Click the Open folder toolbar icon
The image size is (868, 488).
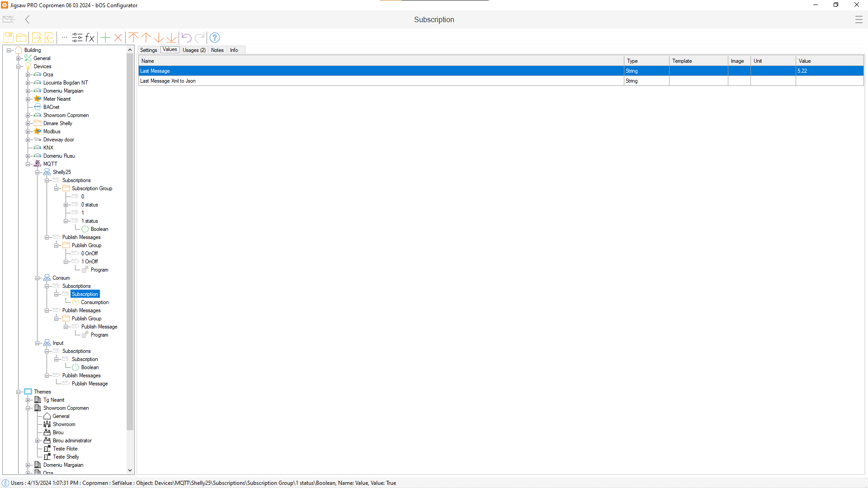pyautogui.click(x=21, y=38)
